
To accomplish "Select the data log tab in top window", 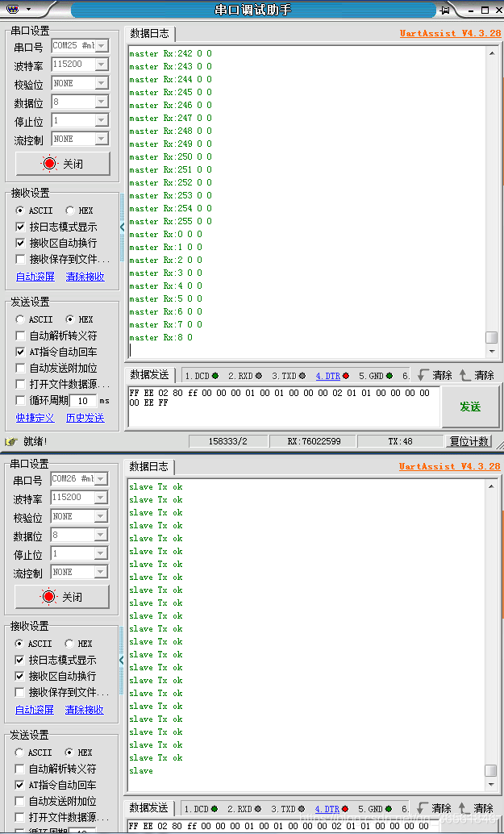I will coord(149,34).
